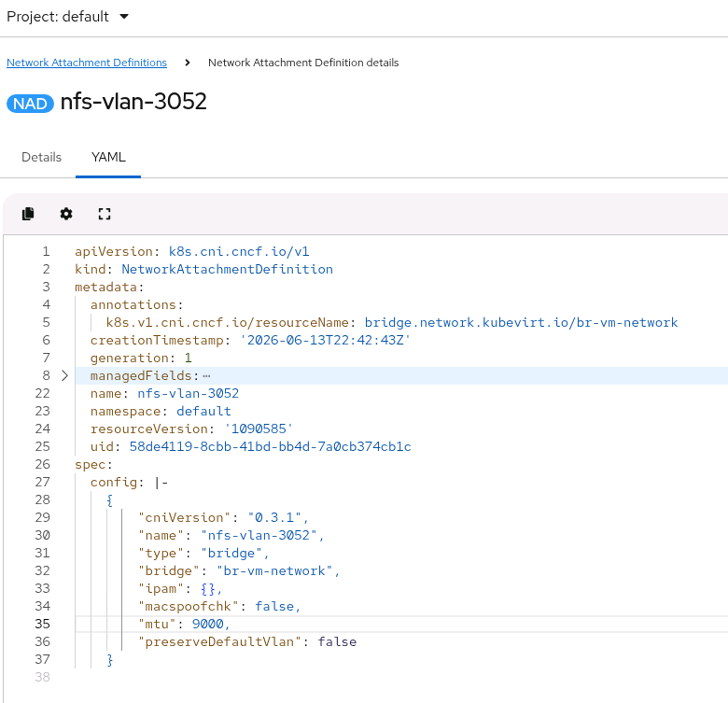
Task: Click the nfs-vlan-3052 page title
Action: point(133,101)
